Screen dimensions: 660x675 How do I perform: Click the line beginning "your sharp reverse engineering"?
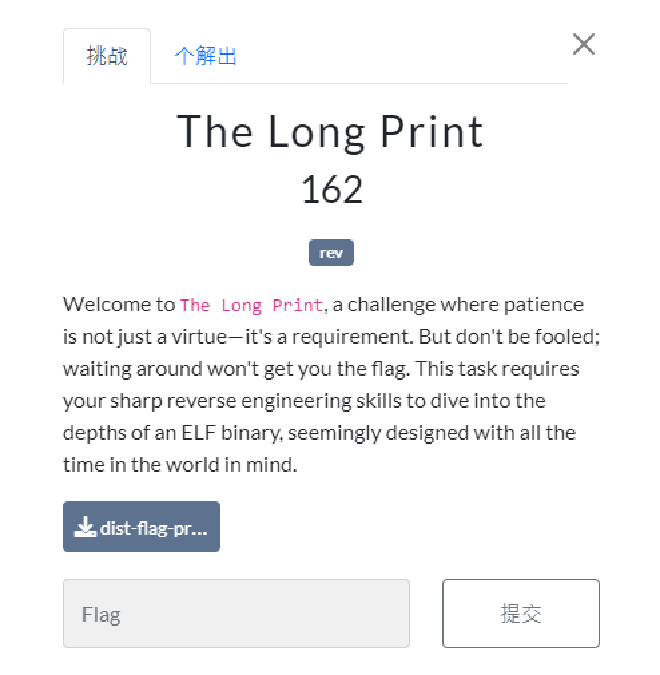tap(304, 401)
